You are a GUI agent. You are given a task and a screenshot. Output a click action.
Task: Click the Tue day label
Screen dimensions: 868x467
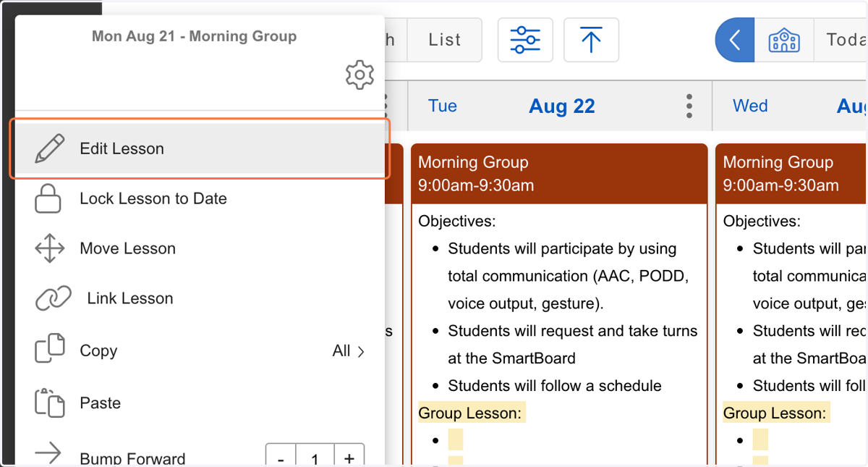(x=443, y=106)
